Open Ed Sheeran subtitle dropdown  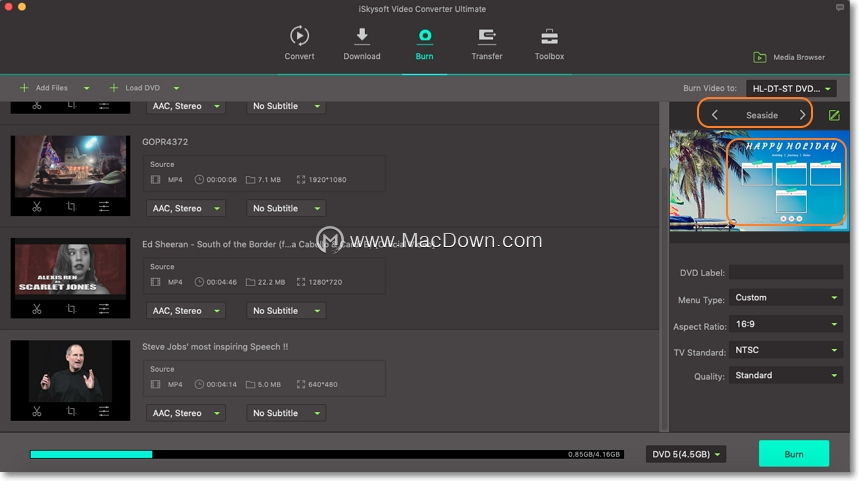[x=286, y=311]
